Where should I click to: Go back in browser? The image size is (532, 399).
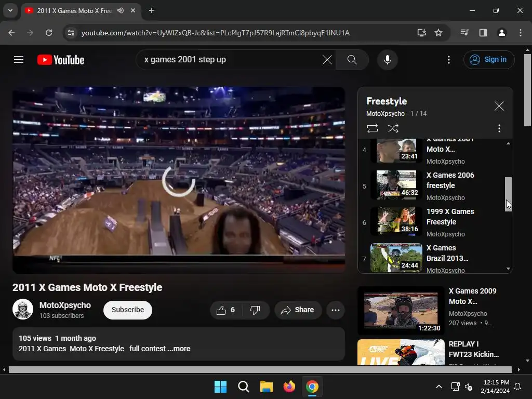(11, 33)
